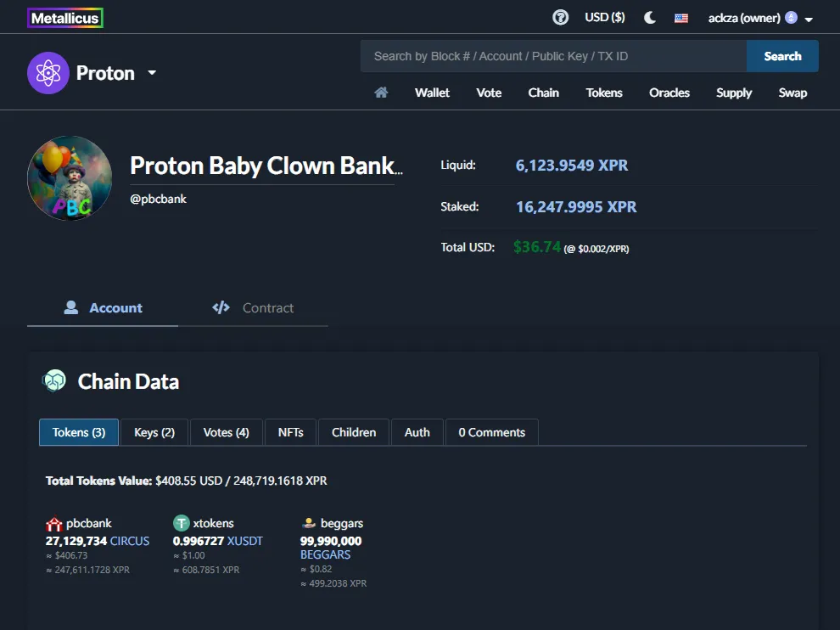Click the Search button
This screenshot has height=630, width=840.
click(782, 56)
